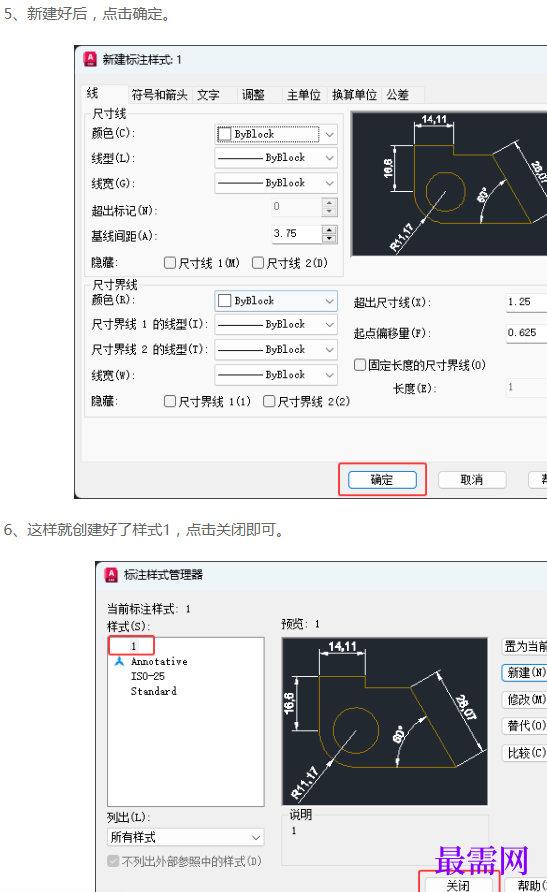The image size is (547, 892).
Task: Click the 关闭 button
Action: tap(458, 885)
